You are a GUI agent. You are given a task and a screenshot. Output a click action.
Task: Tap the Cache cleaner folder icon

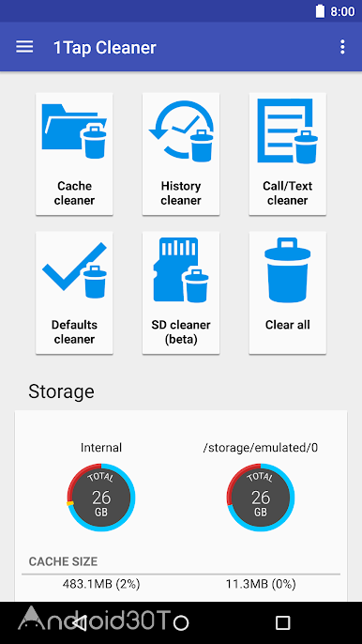[x=74, y=131]
